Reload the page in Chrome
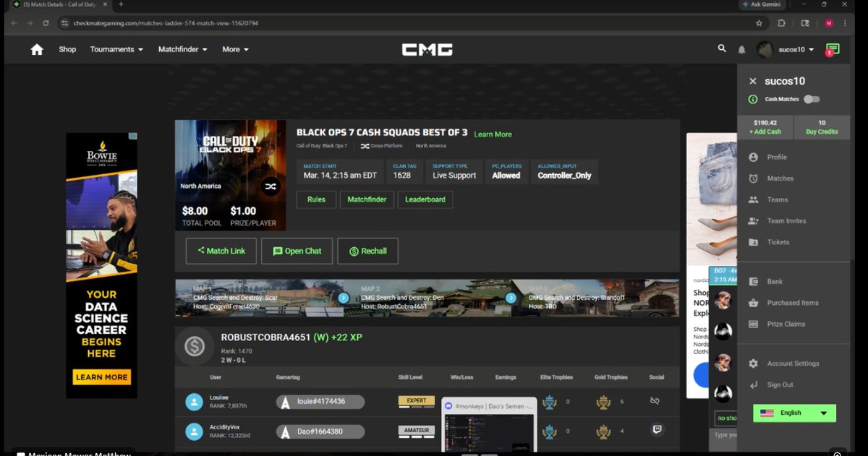Viewport: 868px width, 456px height. point(46,23)
